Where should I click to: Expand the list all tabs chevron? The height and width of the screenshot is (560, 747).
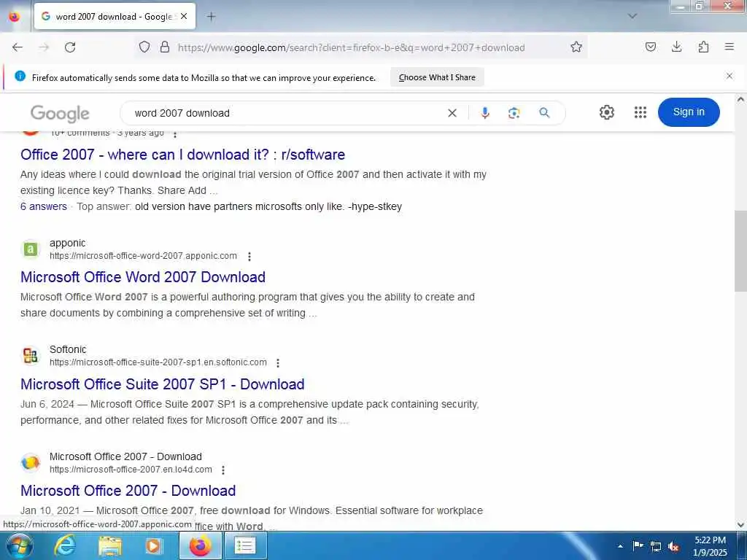[x=632, y=16]
